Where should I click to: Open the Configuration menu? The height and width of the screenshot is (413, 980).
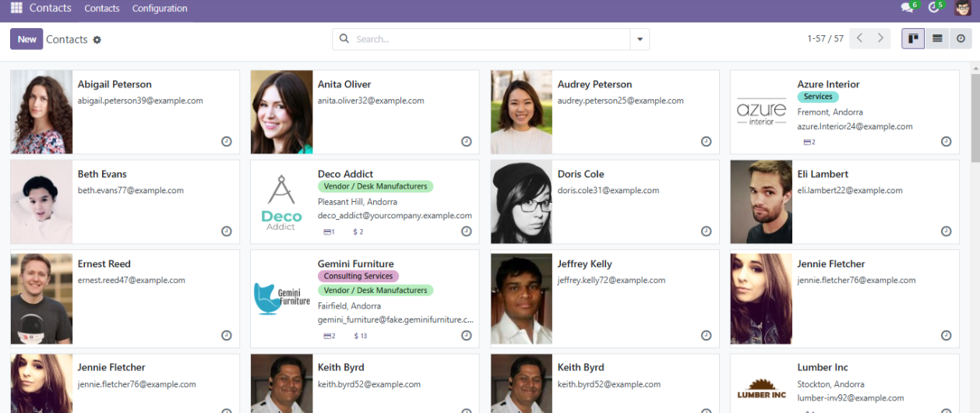pos(160,9)
